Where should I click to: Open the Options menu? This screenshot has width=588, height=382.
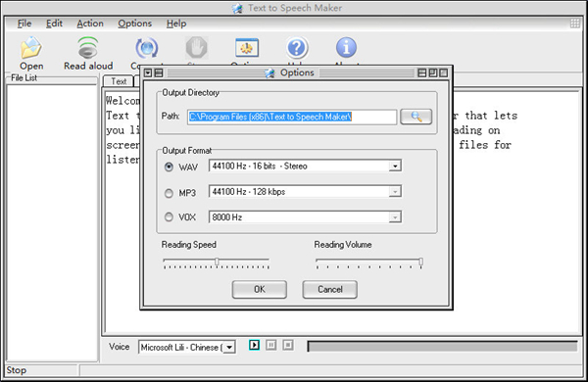pos(135,24)
